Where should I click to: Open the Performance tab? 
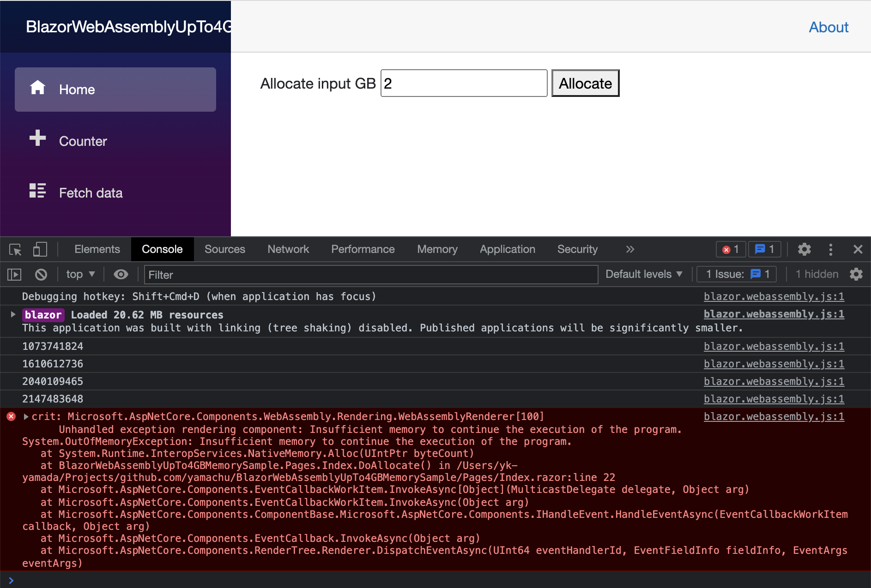pos(363,249)
